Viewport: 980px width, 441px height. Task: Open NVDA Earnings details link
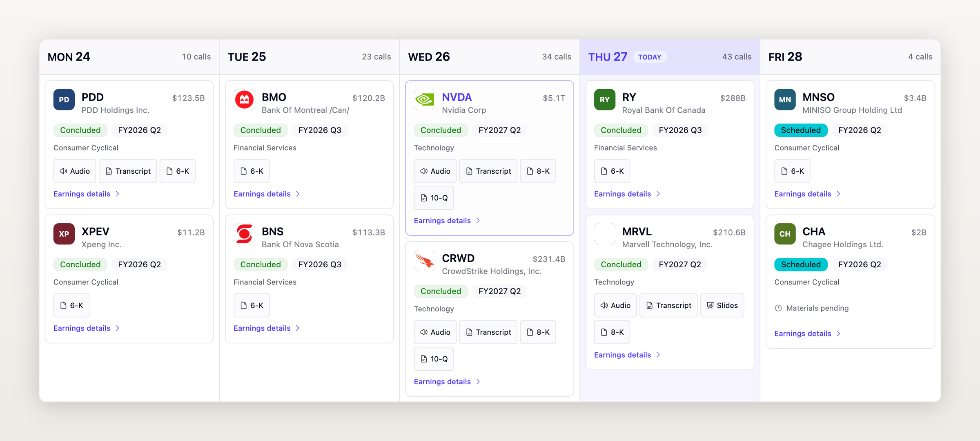pyautogui.click(x=447, y=221)
